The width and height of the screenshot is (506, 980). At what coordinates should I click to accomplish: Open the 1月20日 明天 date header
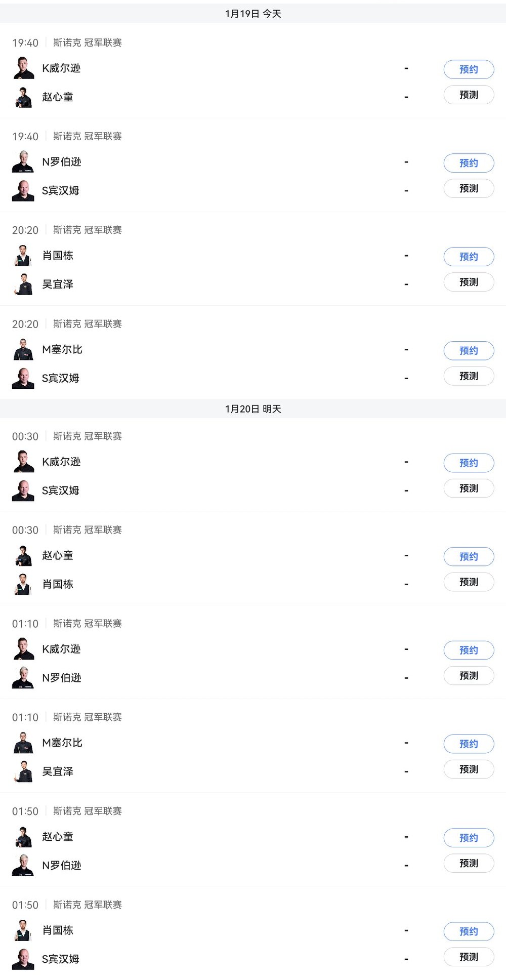[253, 409]
